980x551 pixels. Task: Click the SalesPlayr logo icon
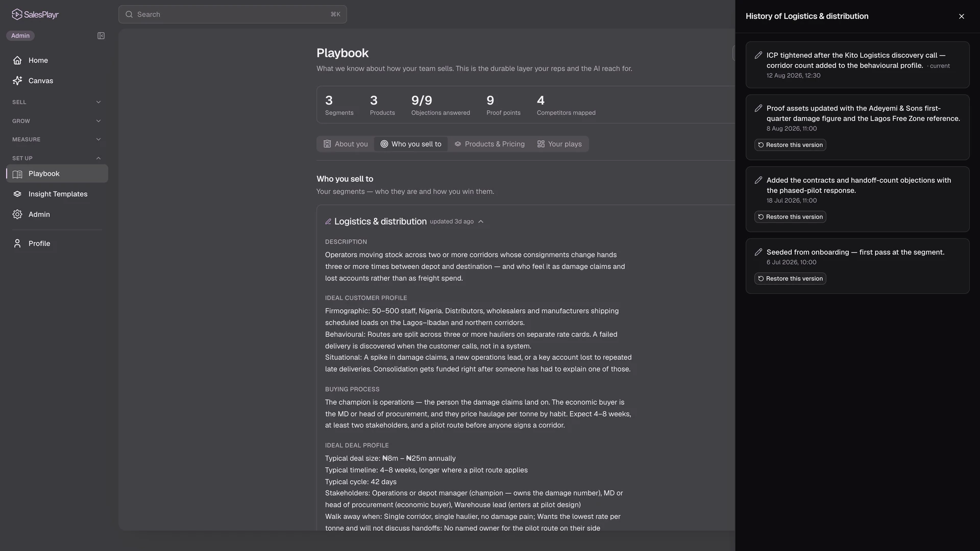[x=17, y=14]
